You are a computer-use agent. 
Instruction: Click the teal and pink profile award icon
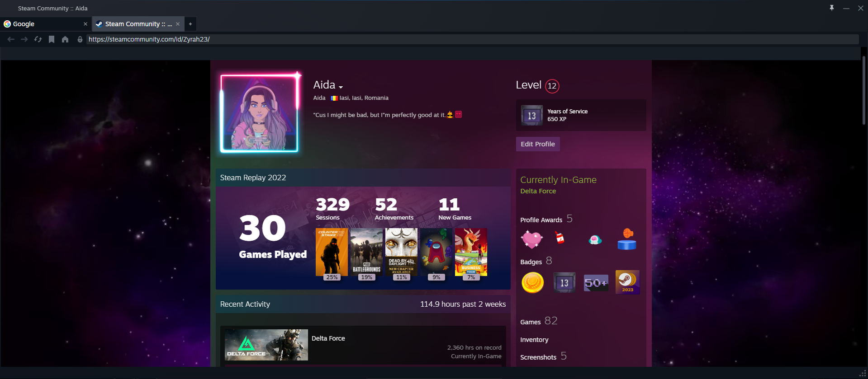pyautogui.click(x=595, y=239)
